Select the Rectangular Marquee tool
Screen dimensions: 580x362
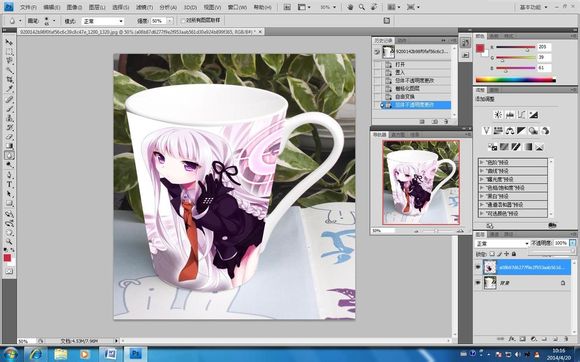pos(9,52)
